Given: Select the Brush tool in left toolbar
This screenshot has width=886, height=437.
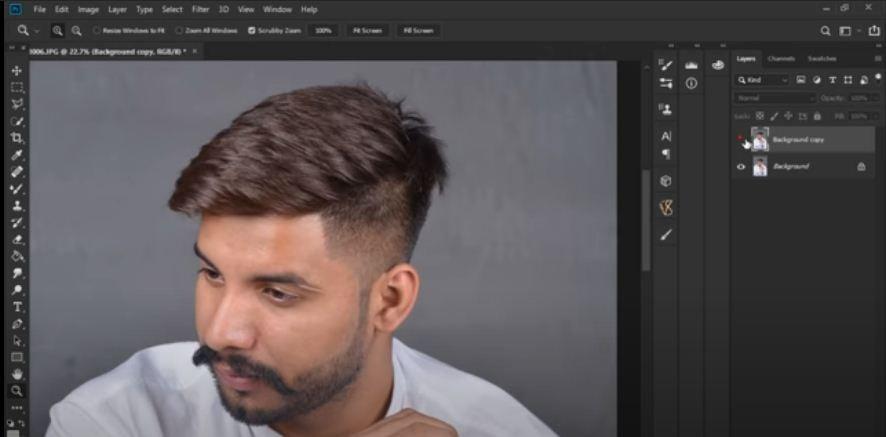Looking at the screenshot, I should [17, 189].
